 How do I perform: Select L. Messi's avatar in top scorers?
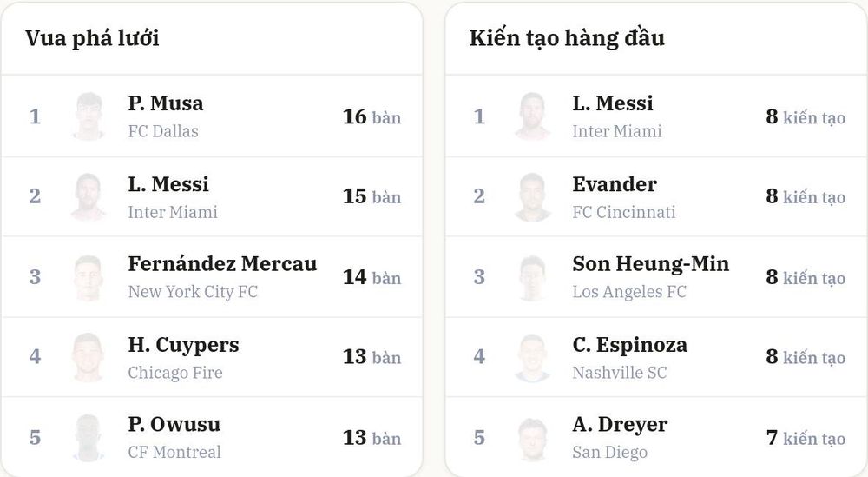coord(89,197)
